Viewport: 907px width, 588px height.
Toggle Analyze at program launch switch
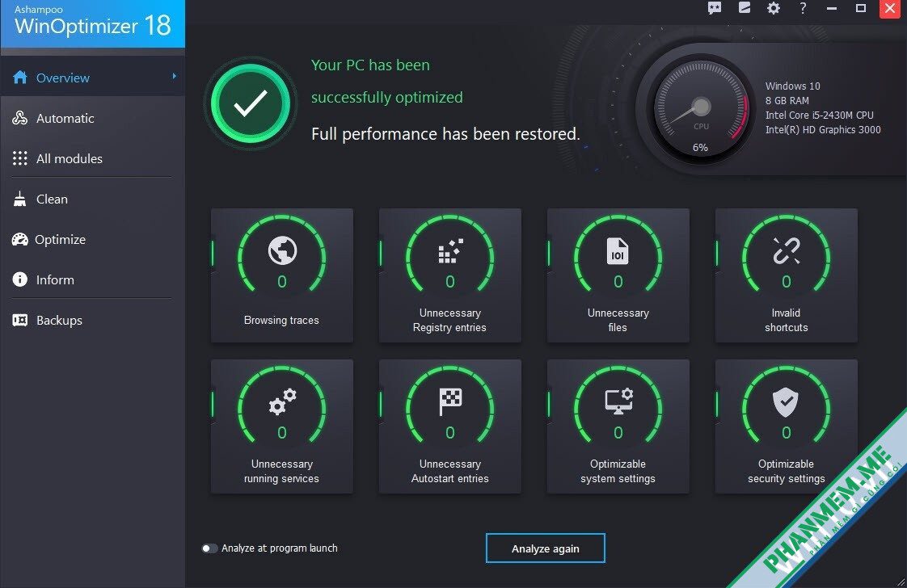[x=209, y=548]
